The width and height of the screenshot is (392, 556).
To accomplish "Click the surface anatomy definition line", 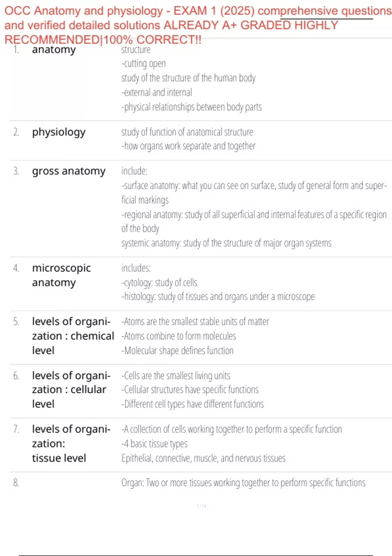I will pos(253,186).
